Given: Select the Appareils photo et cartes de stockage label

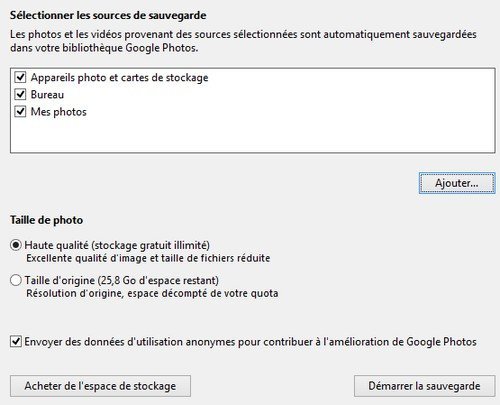Looking at the screenshot, I should (x=119, y=77).
